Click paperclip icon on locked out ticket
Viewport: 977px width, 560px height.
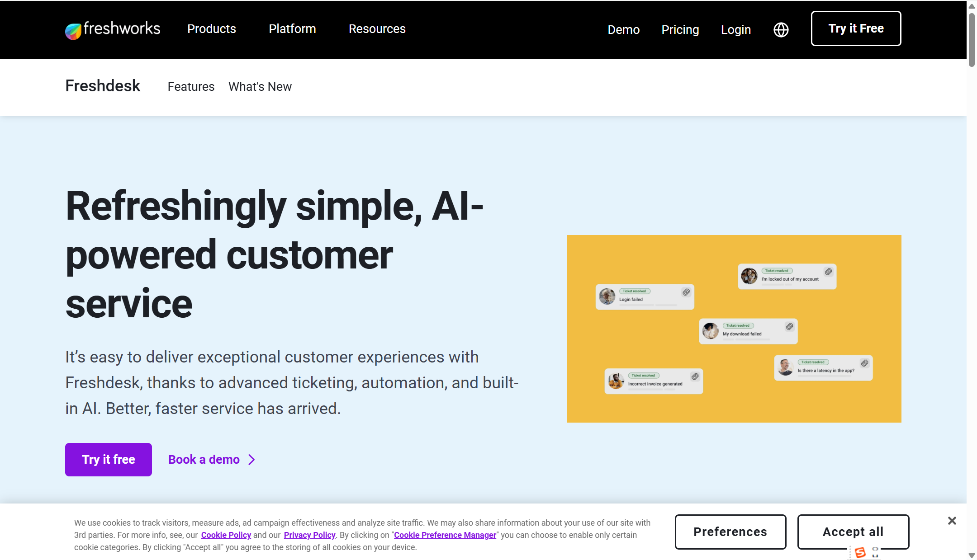(828, 272)
